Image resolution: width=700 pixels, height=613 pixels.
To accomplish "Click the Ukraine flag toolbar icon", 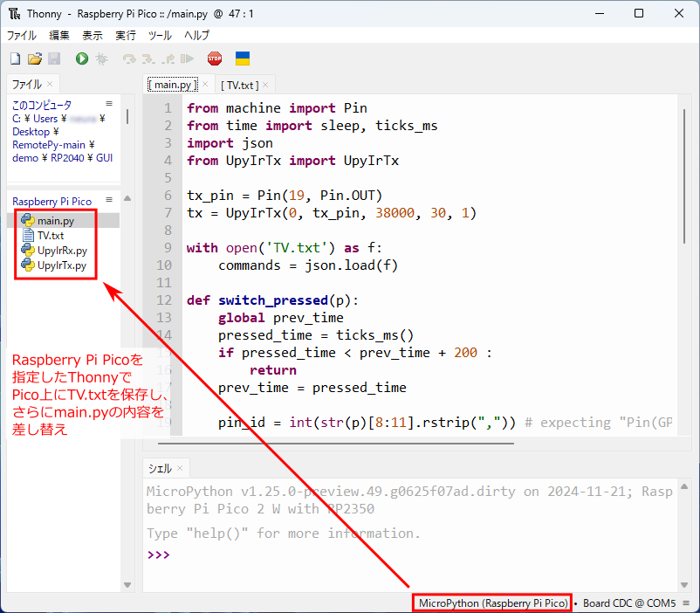I will click(x=243, y=59).
